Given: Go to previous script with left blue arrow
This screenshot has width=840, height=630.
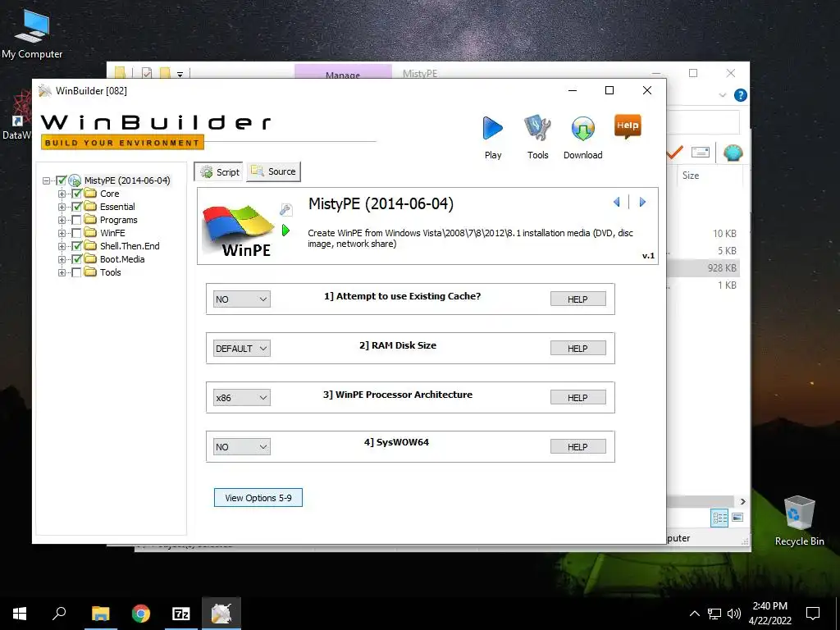Looking at the screenshot, I should 617,202.
